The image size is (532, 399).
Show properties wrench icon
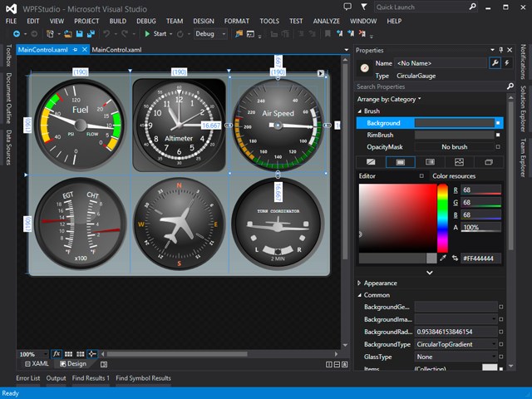click(x=495, y=63)
